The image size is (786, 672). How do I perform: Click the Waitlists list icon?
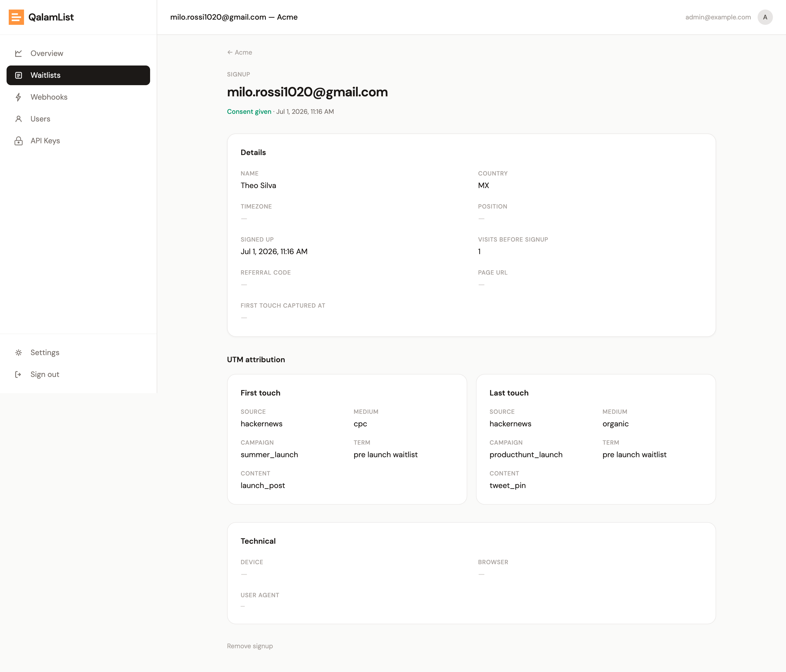coord(18,75)
